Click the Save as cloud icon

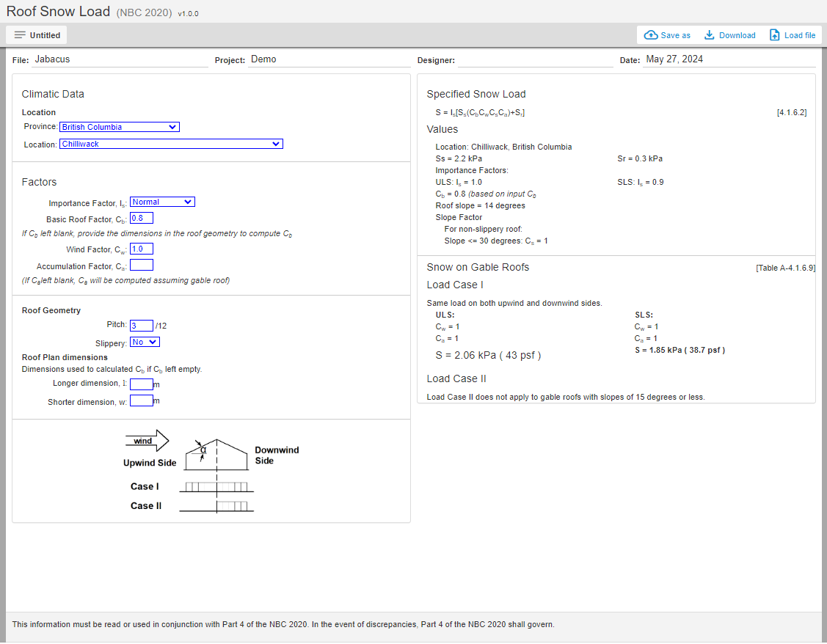651,35
